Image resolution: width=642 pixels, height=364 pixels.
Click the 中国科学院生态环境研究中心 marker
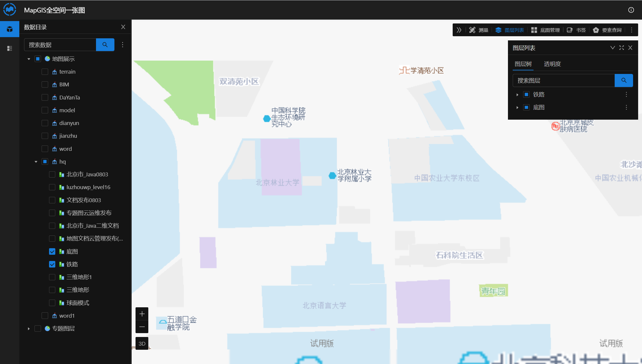pos(267,118)
